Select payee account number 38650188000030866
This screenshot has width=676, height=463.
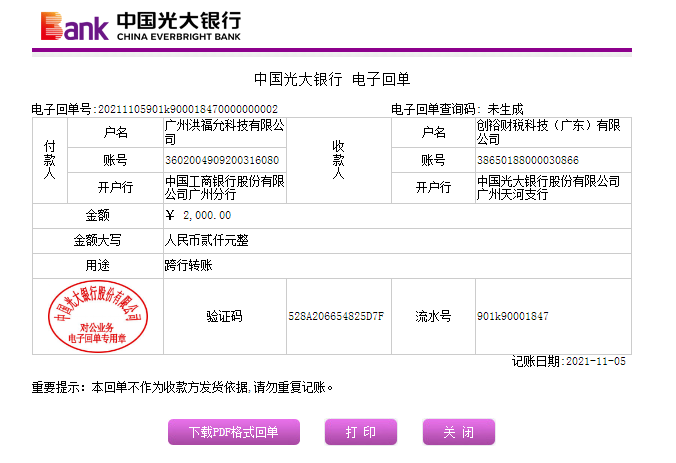(x=528, y=160)
